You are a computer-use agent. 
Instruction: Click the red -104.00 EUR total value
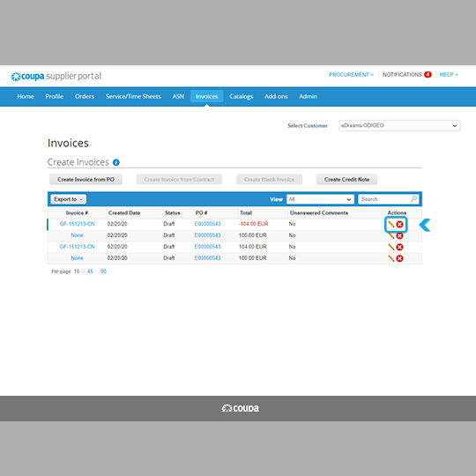pos(254,224)
